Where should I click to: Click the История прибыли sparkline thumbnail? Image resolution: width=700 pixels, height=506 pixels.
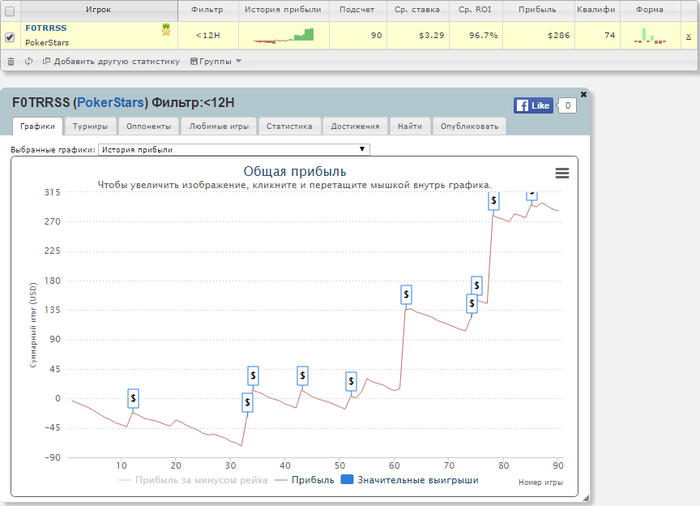284,35
